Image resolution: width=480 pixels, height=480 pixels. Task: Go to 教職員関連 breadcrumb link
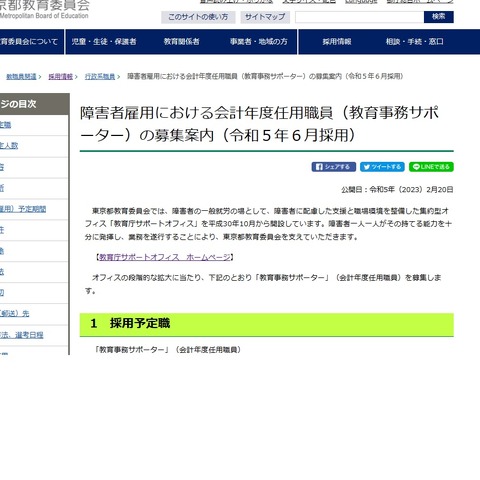pyautogui.click(x=21, y=77)
